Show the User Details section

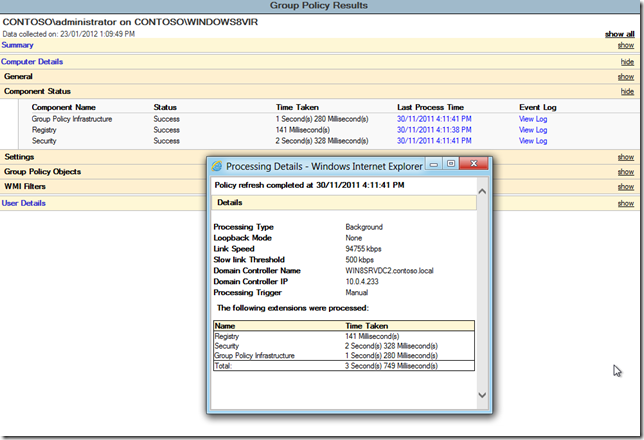pos(625,203)
